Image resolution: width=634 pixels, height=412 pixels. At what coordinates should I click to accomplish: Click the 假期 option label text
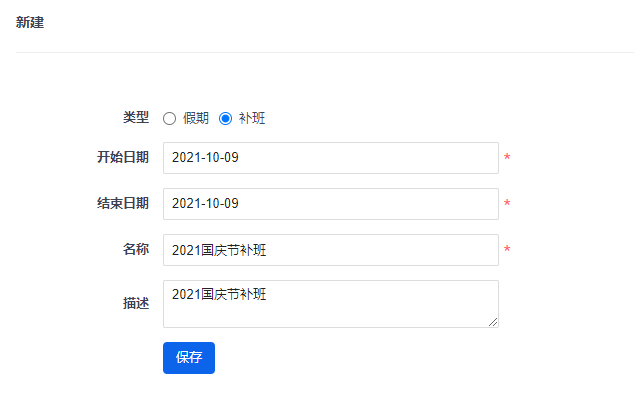click(196, 118)
